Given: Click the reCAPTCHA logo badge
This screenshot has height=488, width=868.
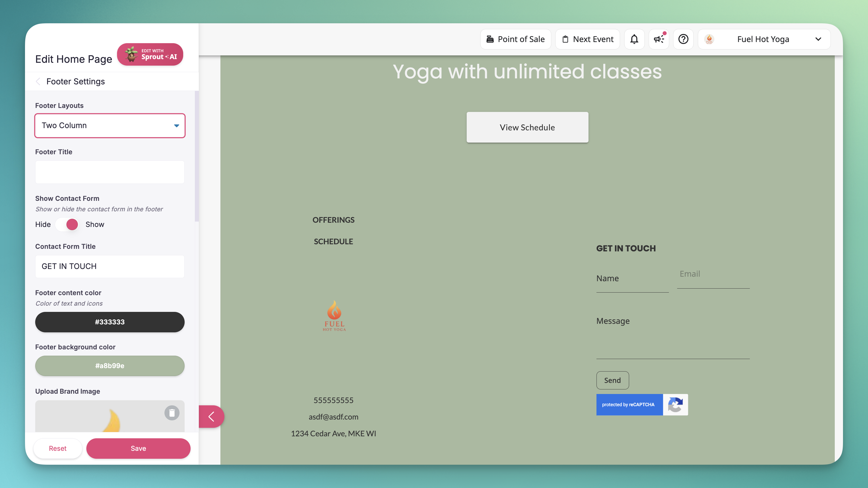Looking at the screenshot, I should [x=675, y=404].
